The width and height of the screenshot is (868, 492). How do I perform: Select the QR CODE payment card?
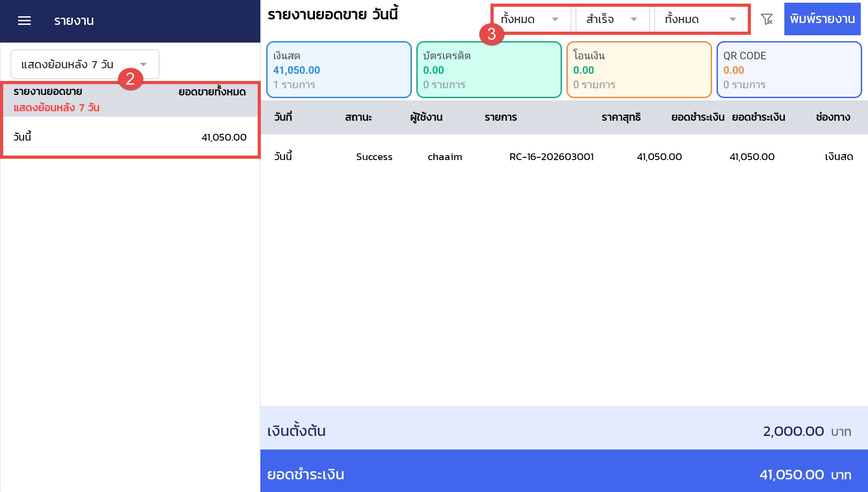pos(789,70)
